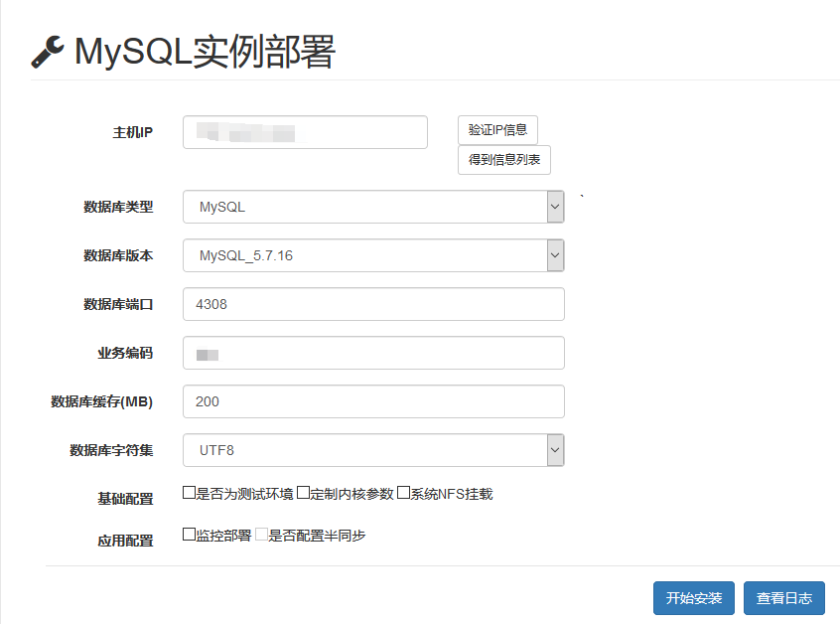This screenshot has height=624, width=840.
Task: Click the 基础配置 label
Action: point(125,499)
